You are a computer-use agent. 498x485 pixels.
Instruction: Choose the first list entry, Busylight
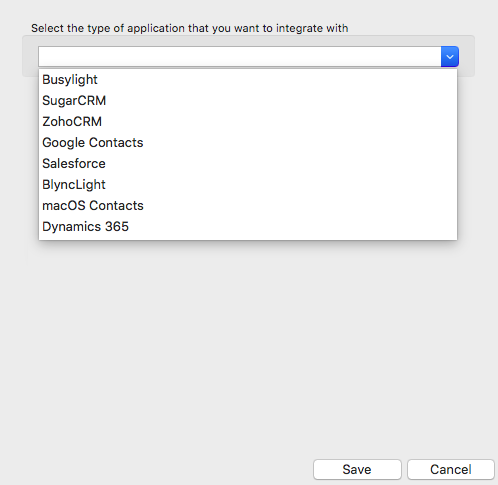click(x=248, y=80)
